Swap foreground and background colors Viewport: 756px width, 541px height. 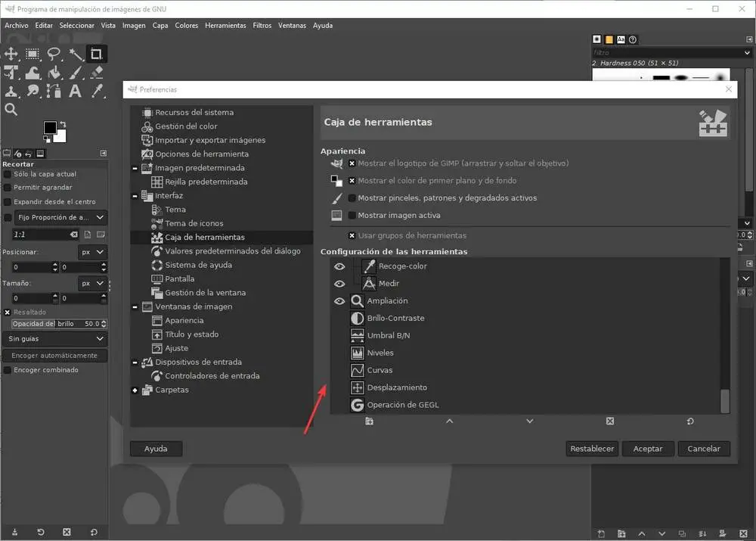63,125
